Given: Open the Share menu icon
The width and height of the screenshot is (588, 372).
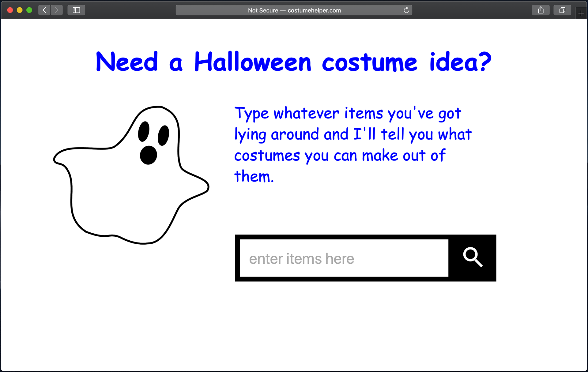Looking at the screenshot, I should coord(541,10).
